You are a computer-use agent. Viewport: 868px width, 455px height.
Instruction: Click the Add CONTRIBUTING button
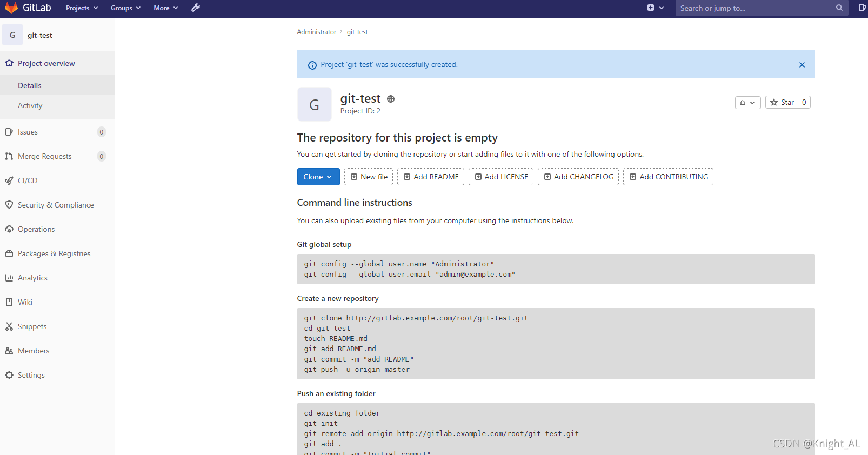coord(669,177)
